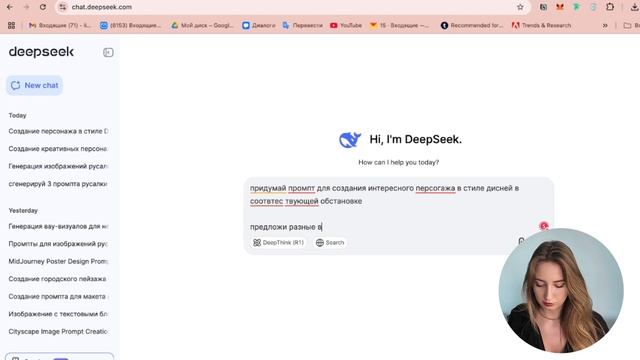
Task: Open chat "Промпты для изображений"
Action: pyautogui.click(x=58, y=244)
